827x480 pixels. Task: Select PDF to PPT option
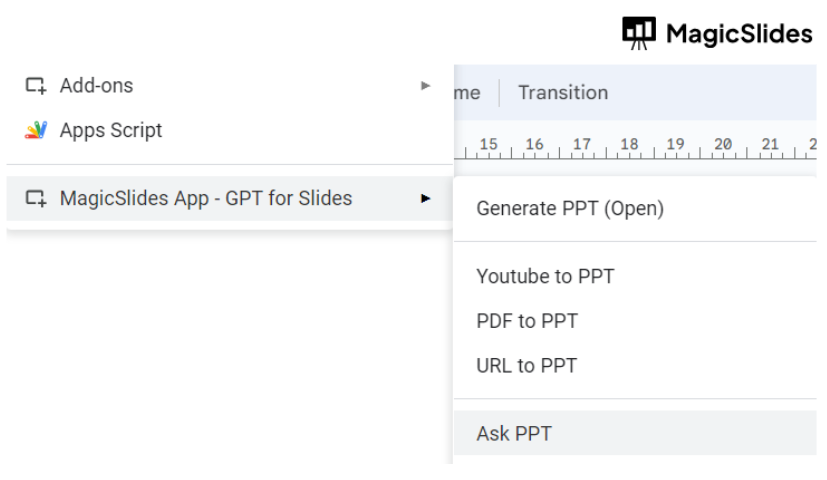coord(527,321)
